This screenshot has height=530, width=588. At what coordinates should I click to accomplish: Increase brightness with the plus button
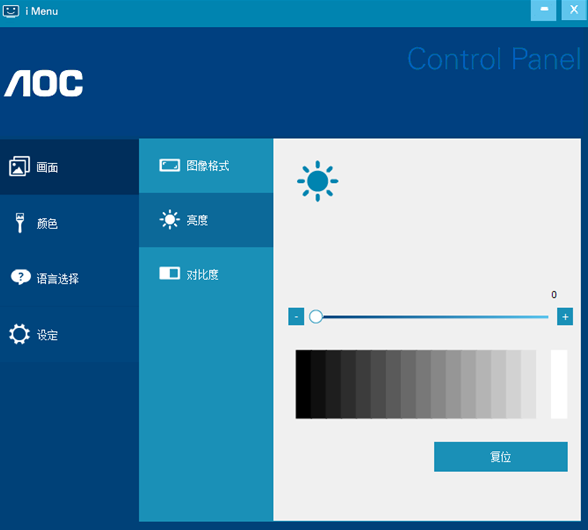(565, 317)
